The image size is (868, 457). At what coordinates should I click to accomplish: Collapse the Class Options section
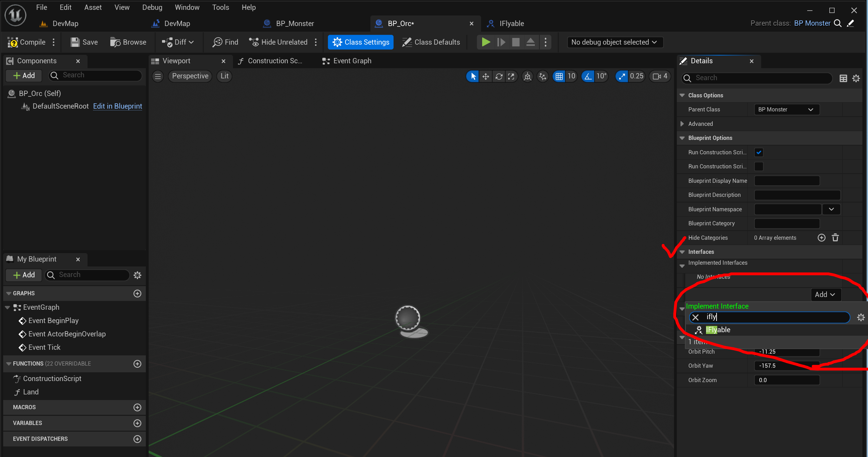(x=682, y=95)
